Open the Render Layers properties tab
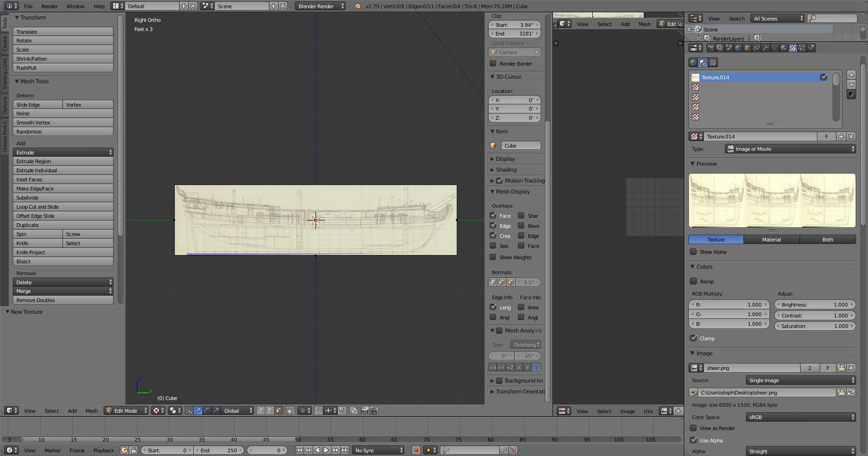This screenshot has width=868, height=456. pos(720,48)
